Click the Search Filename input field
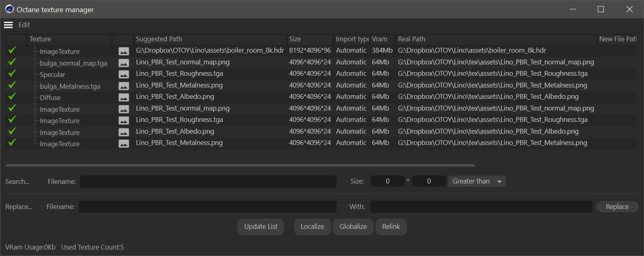 [x=208, y=181]
